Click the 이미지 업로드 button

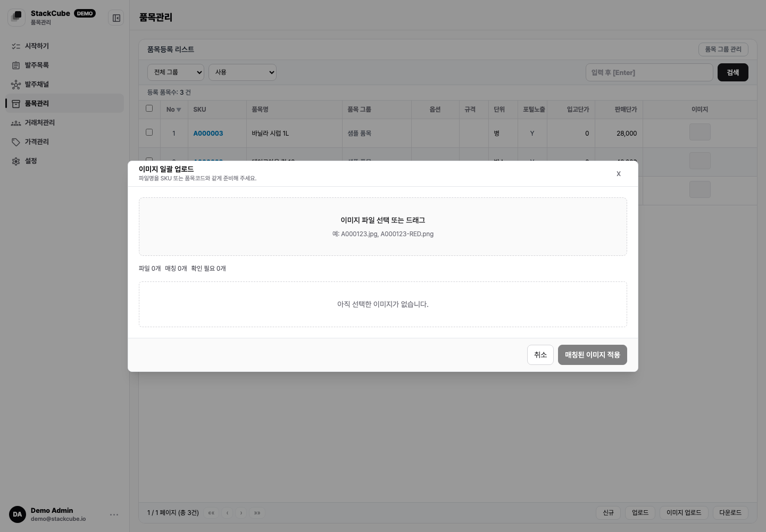[x=684, y=513]
